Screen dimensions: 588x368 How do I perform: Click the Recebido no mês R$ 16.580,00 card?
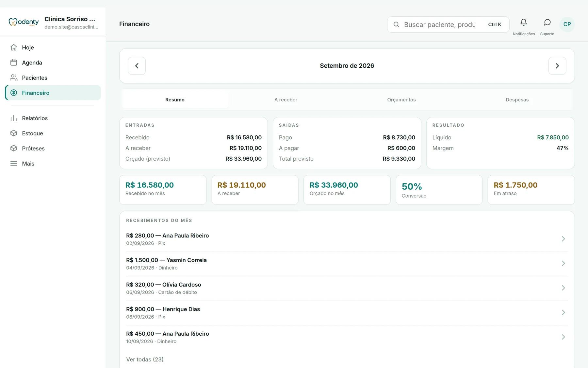(163, 190)
